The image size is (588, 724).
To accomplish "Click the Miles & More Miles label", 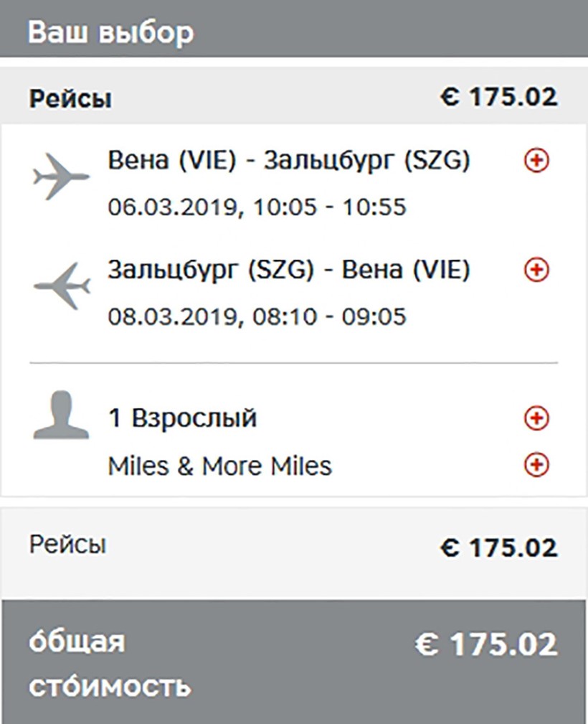I will 219,466.
